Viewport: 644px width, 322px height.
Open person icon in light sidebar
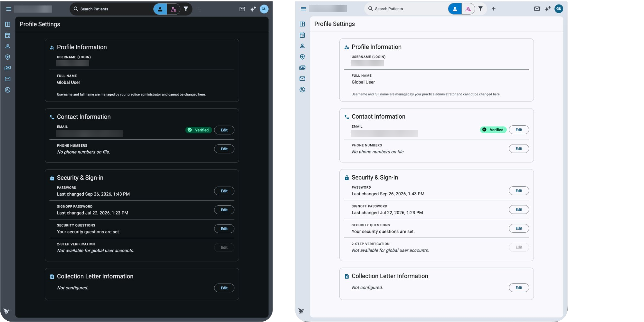(302, 46)
